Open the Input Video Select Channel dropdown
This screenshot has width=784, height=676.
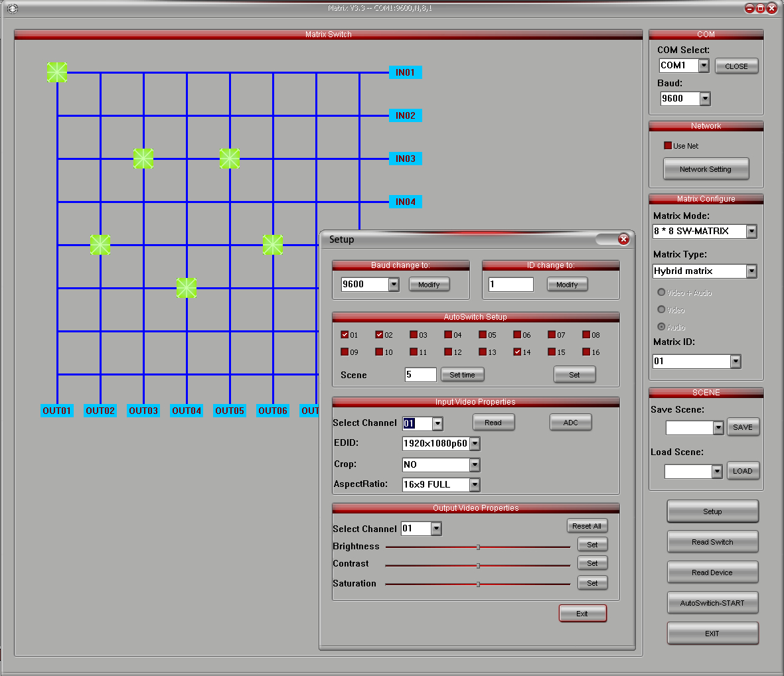point(437,424)
